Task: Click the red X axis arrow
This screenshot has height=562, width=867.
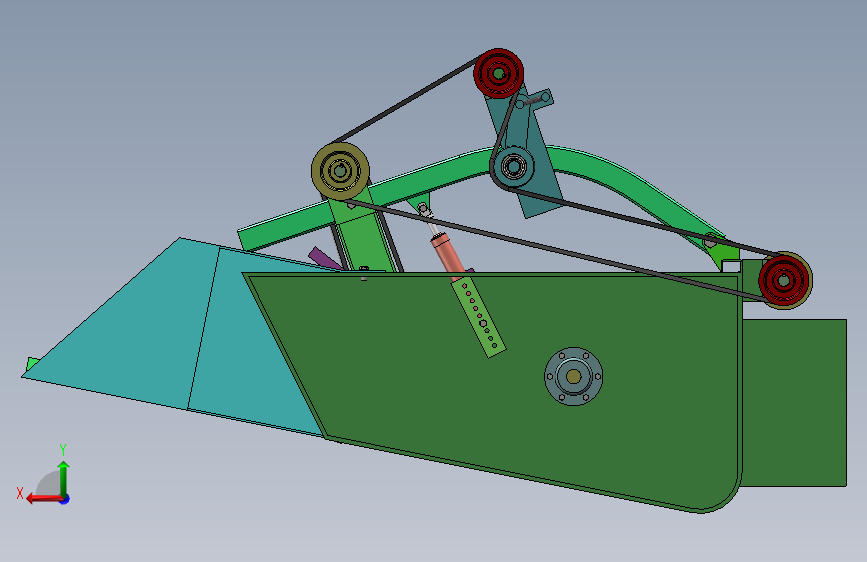Action: coord(43,498)
